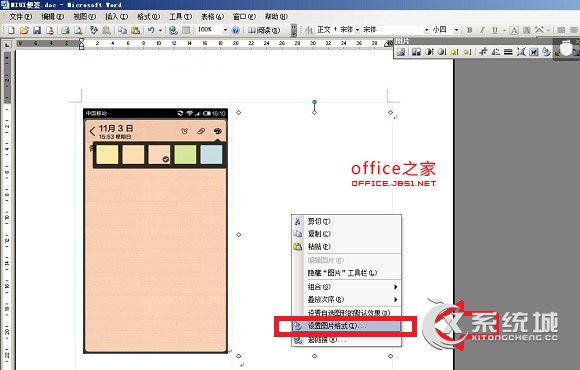This screenshot has width=580, height=370.
Task: Toggle Bold formatting button
Action: [469, 30]
